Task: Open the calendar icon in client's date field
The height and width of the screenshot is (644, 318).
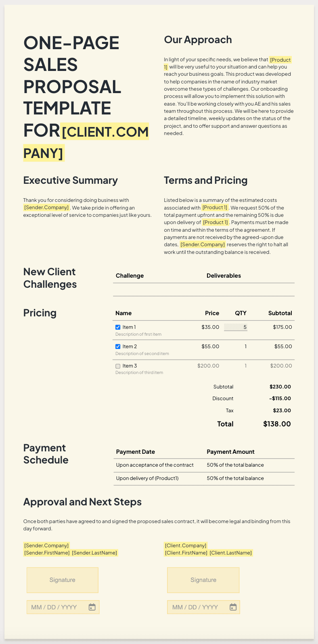Action: [x=233, y=607]
